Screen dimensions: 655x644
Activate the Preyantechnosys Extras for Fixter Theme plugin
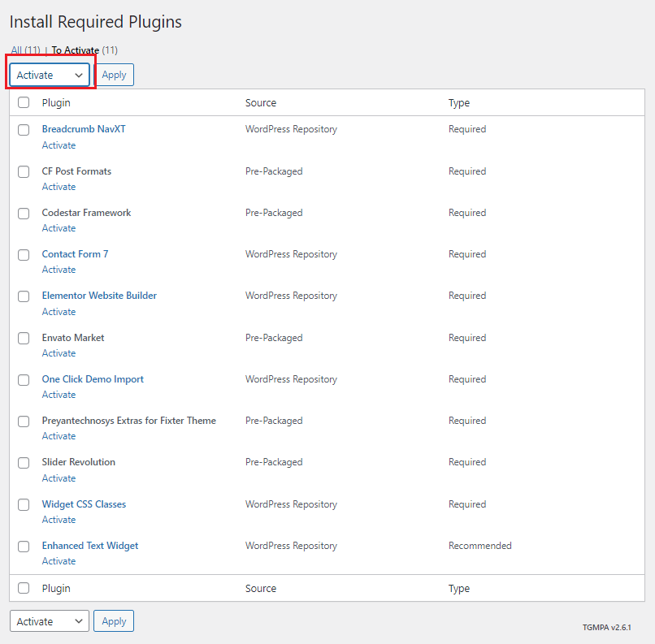(x=59, y=436)
